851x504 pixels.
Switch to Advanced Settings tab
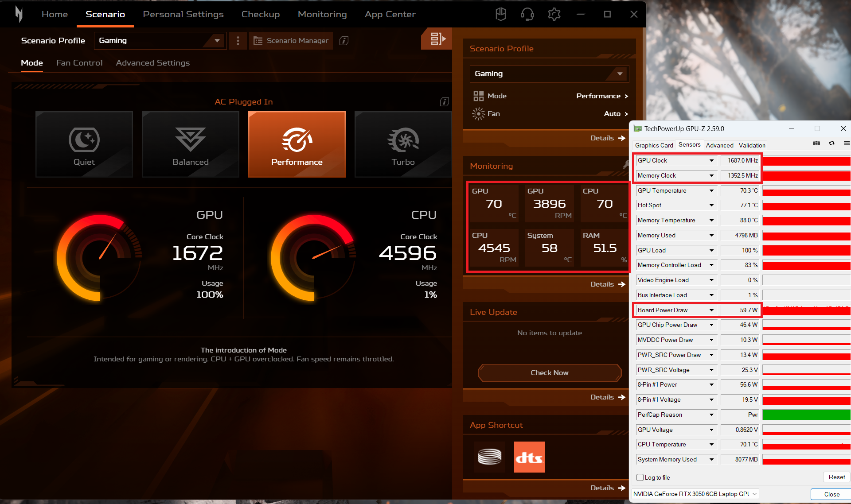(152, 63)
